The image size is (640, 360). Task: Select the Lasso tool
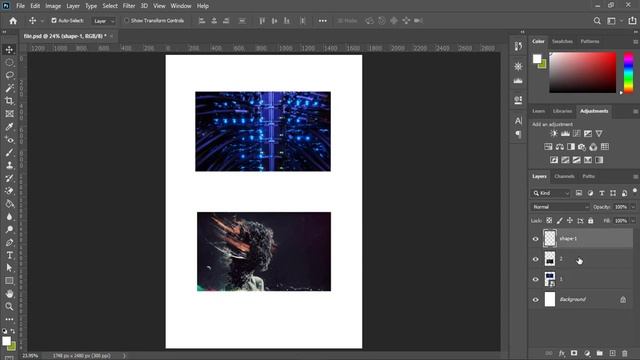[x=9, y=75]
